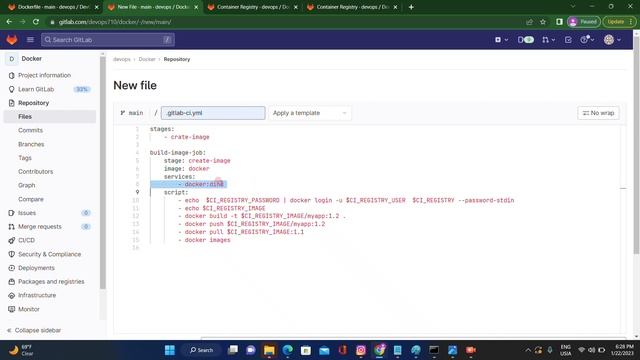The image size is (640, 360).
Task: Click the main branch label
Action: point(132,113)
